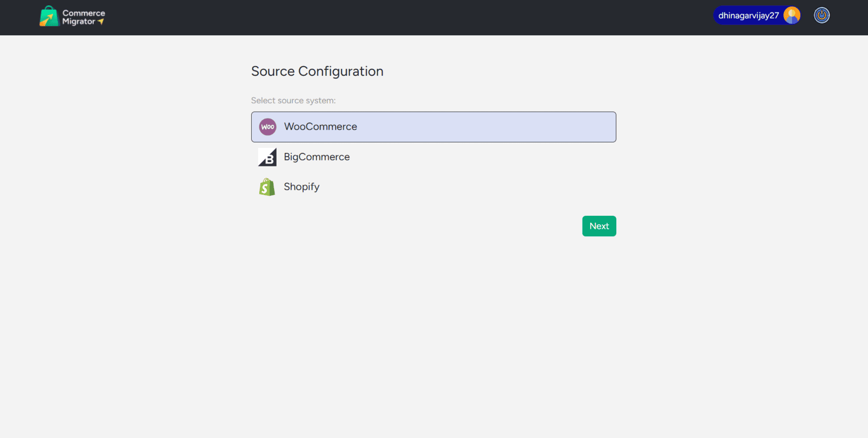This screenshot has width=868, height=438.
Task: Select WooCommerce as source system
Action: coord(321,127)
